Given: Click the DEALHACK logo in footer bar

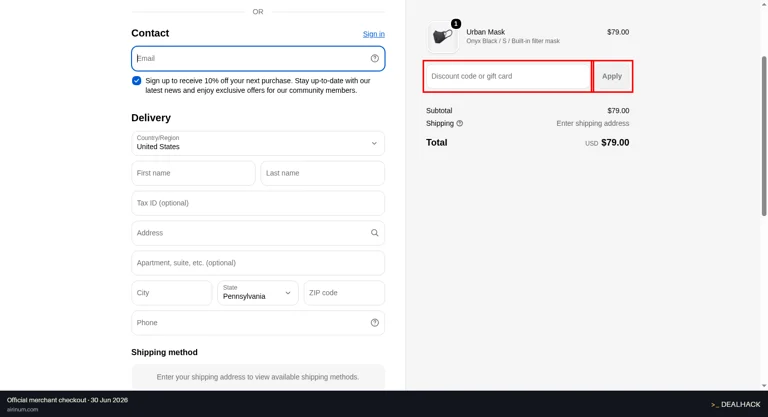Looking at the screenshot, I should [736, 404].
